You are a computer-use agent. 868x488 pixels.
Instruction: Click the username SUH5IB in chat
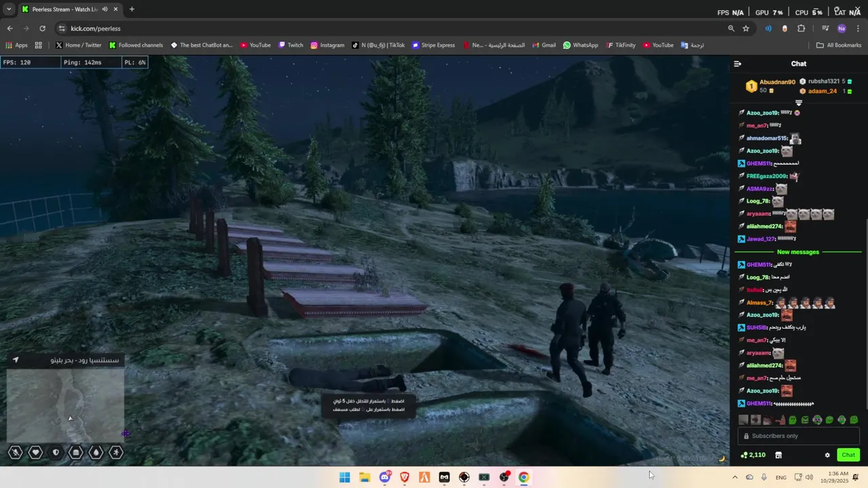point(757,328)
